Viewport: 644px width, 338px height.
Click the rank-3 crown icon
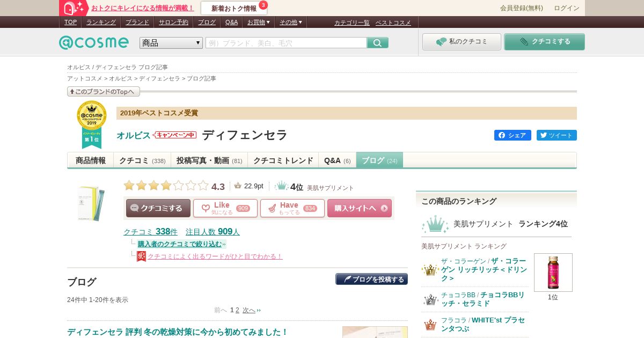(430, 325)
